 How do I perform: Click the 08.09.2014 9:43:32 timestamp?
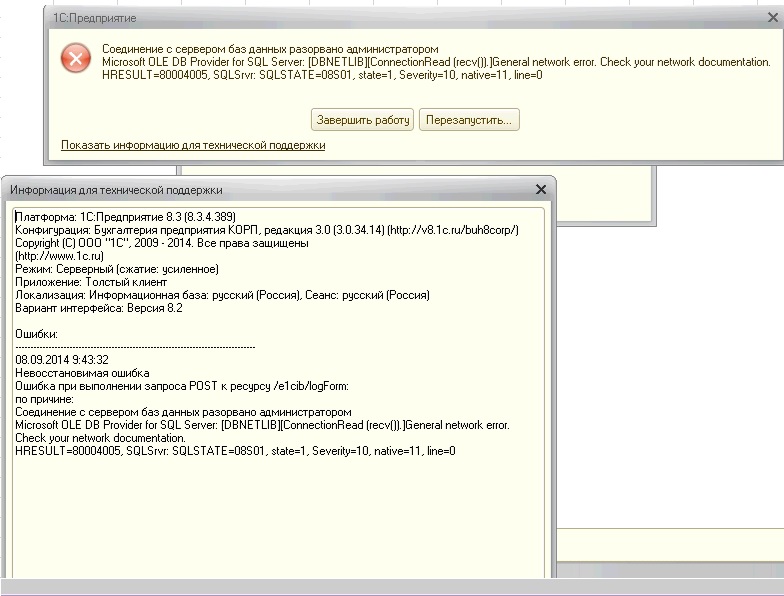62,360
